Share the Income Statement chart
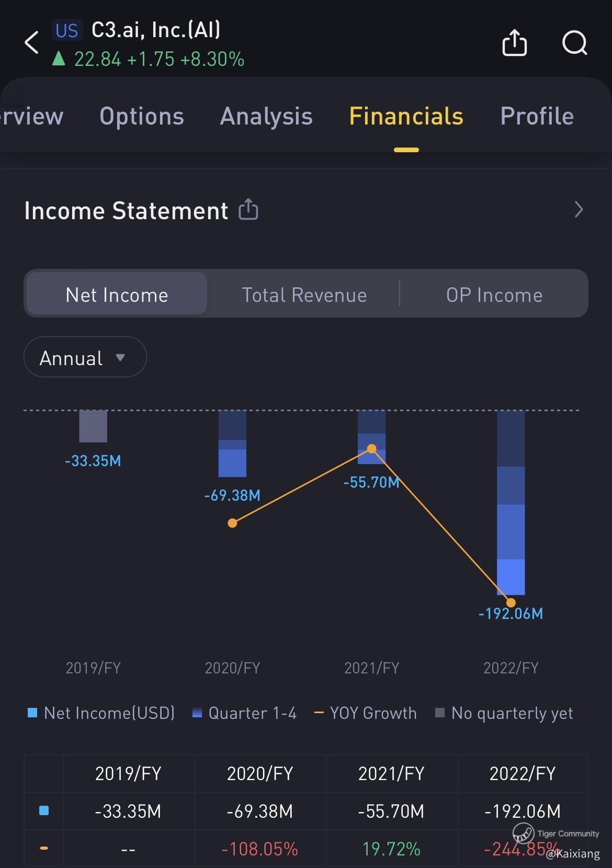 pyautogui.click(x=248, y=210)
